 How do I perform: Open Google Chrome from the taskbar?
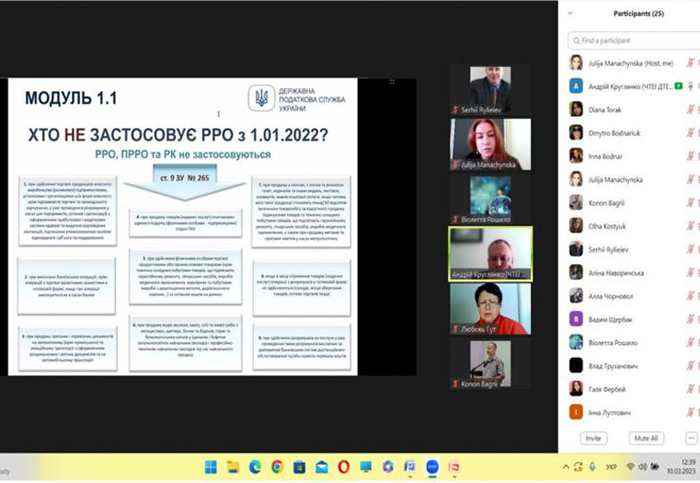277,467
